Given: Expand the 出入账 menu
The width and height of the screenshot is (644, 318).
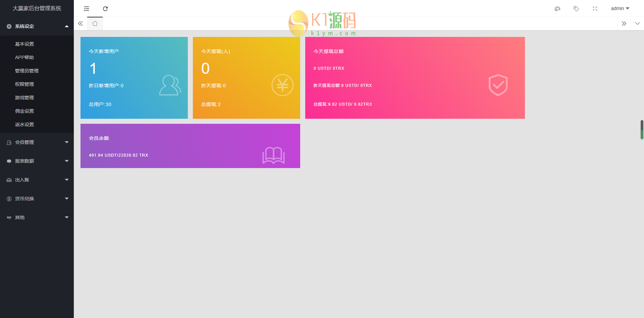Looking at the screenshot, I should tap(37, 180).
